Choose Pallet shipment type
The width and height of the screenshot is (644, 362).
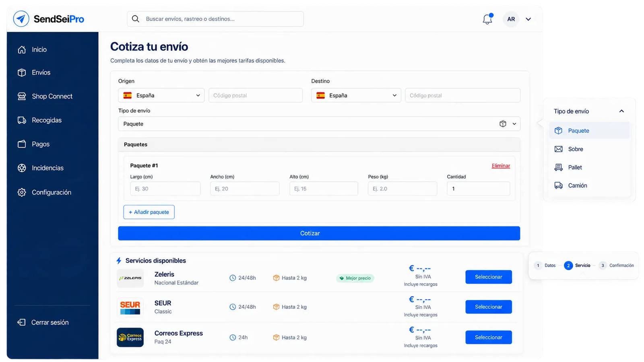click(589, 167)
